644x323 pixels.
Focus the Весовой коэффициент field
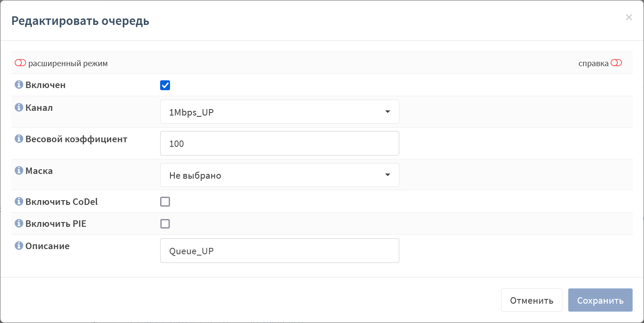279,143
